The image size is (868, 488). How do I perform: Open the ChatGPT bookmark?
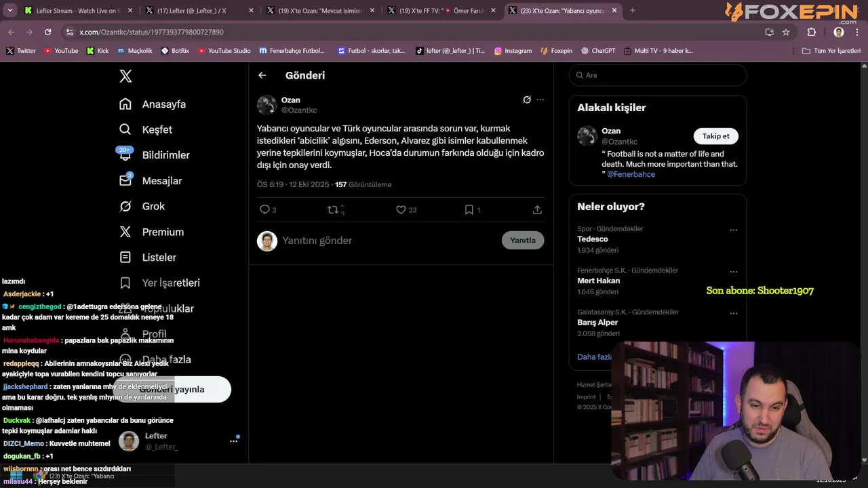tap(598, 51)
